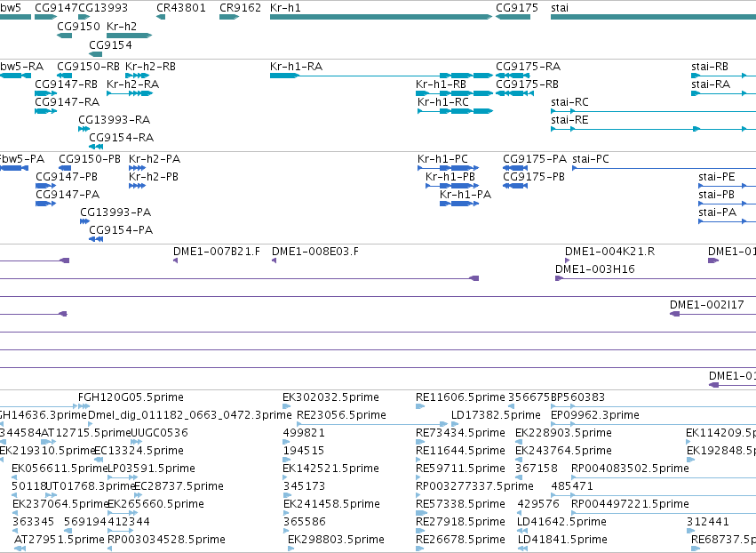Screen dimensions: 756x553
Task: Click the CG9150-PB protein label
Action: coord(90,159)
